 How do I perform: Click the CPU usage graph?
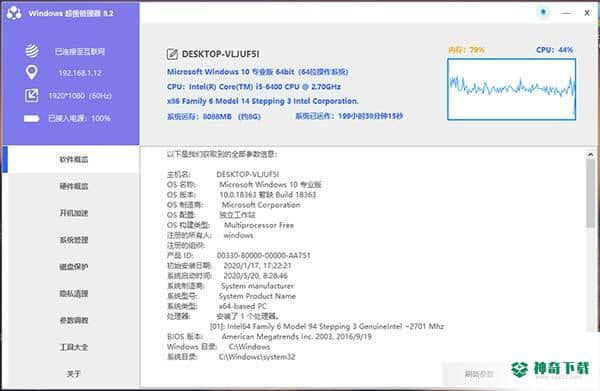click(x=512, y=89)
